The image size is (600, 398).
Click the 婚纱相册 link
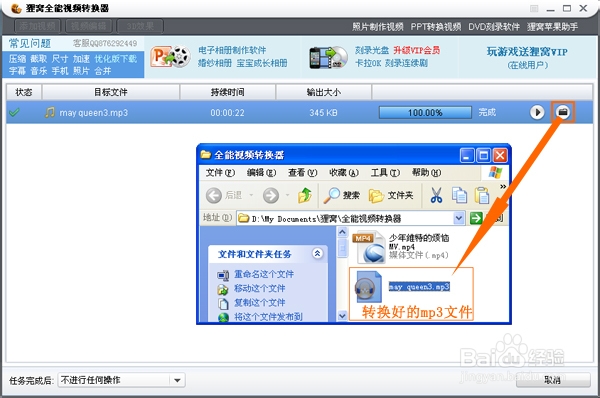click(215, 63)
